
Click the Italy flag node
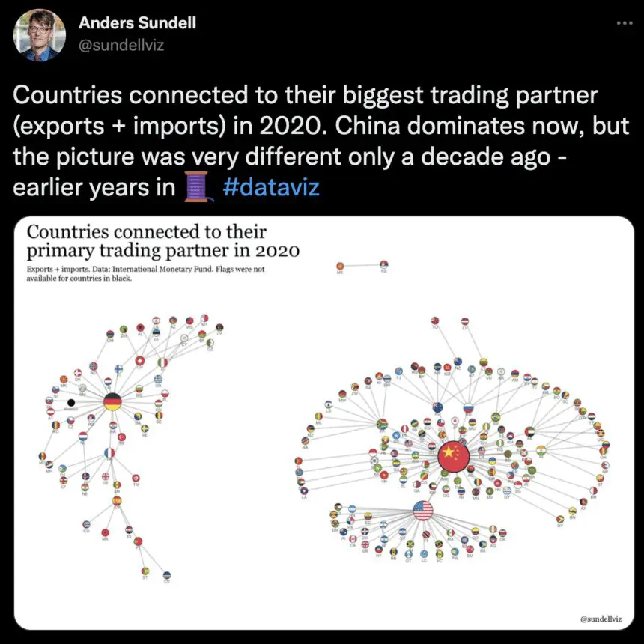[162, 362]
